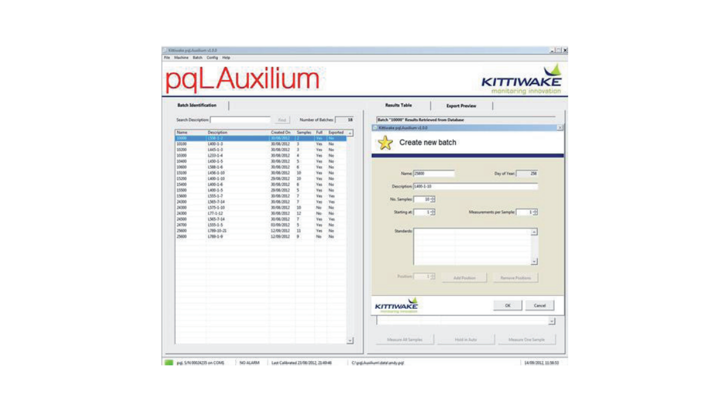Click the Search Description input field
Viewport: 728px width, 410px height.
click(240, 119)
